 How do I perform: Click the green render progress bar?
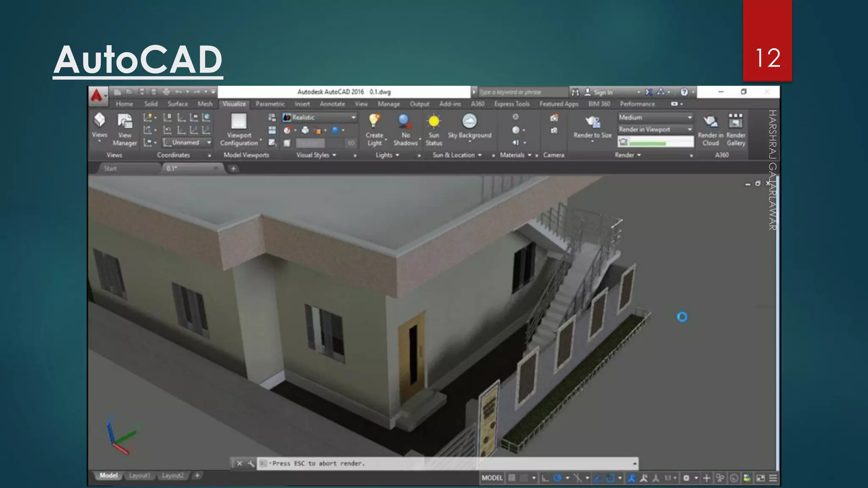tap(648, 143)
